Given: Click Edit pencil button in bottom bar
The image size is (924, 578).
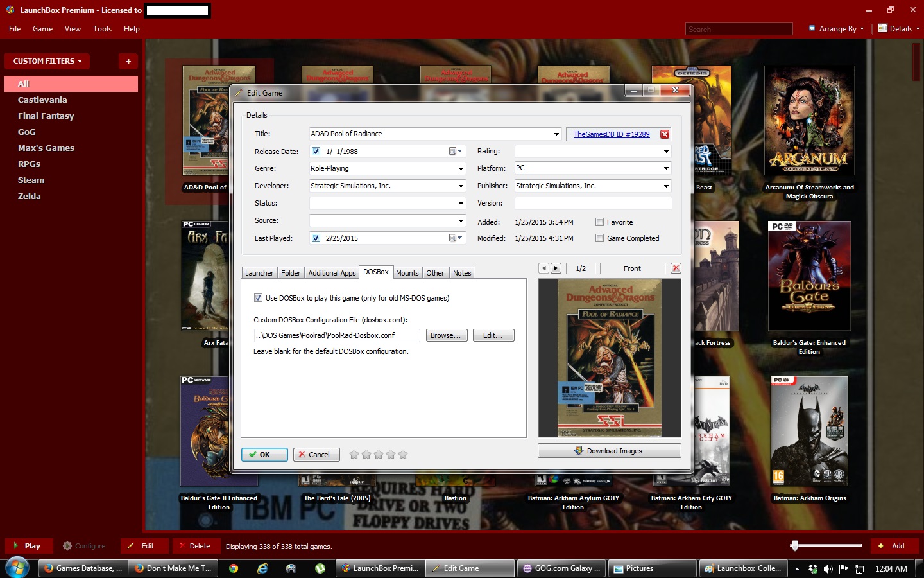Looking at the screenshot, I should pyautogui.click(x=144, y=546).
